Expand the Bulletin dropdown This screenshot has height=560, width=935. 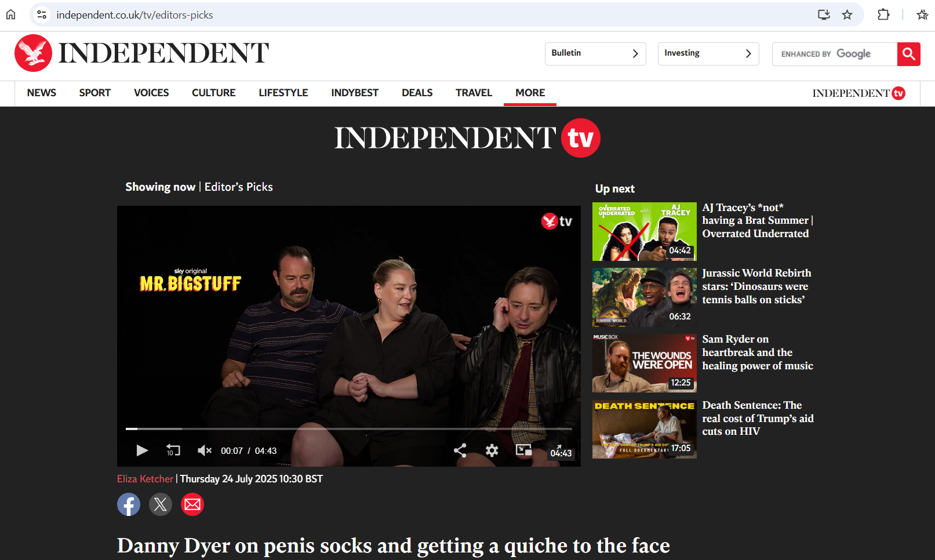[x=595, y=53]
